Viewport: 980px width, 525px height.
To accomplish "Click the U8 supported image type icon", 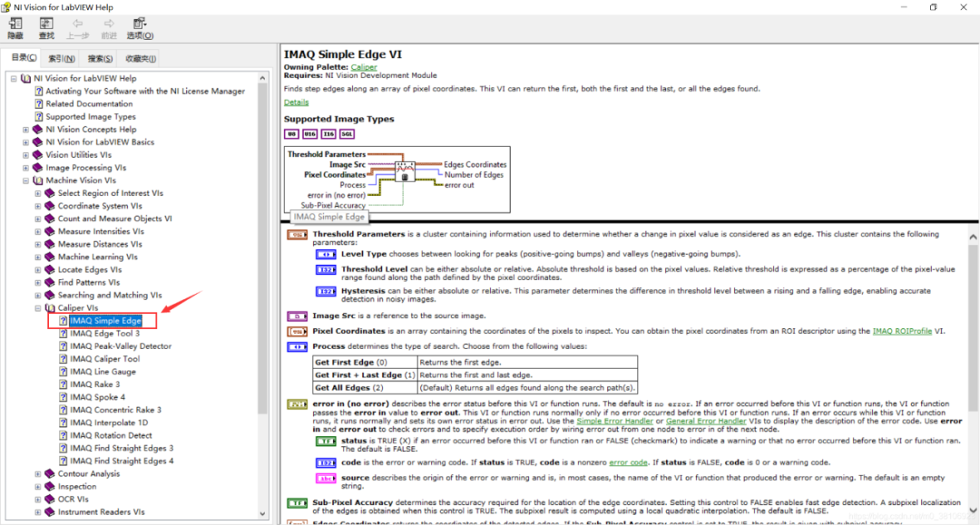I will (290, 132).
